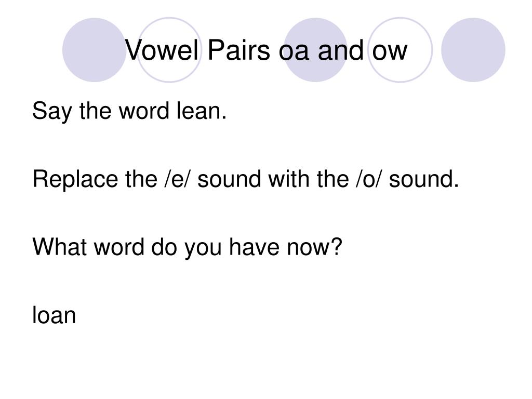Click the question mark after now
Viewport: 532px width, 399px height.
[337, 246]
